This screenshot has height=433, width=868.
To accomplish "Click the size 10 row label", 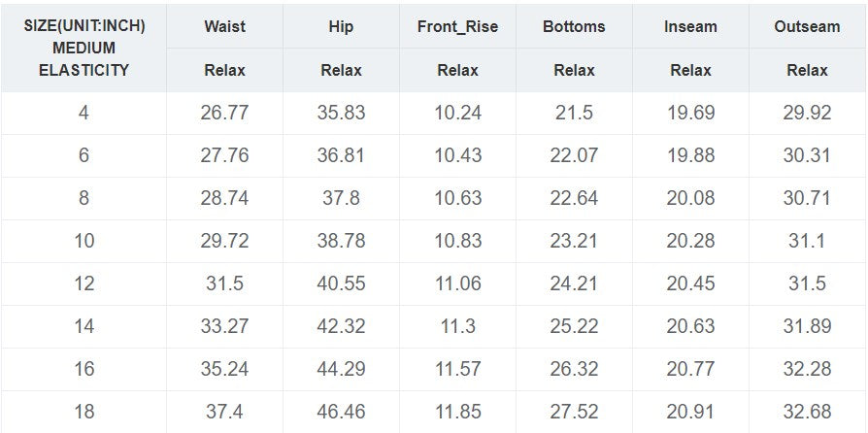I will click(x=83, y=241).
